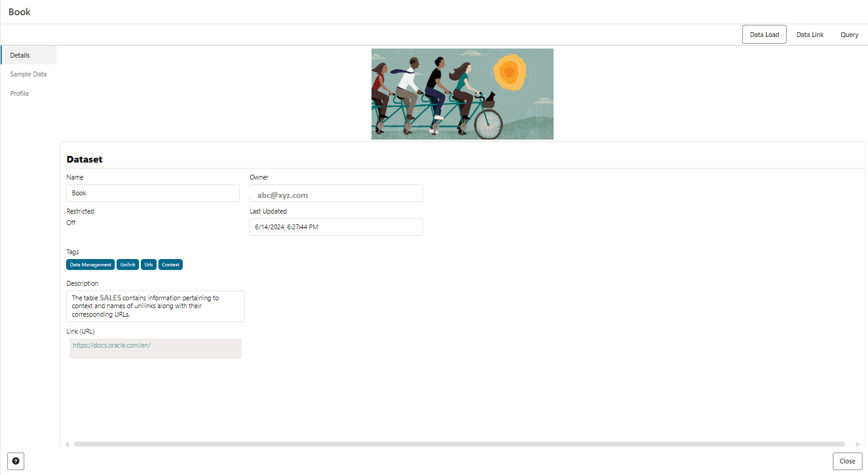Open the help icon at bottom left
The height and width of the screenshot is (475, 868).
coord(15,461)
